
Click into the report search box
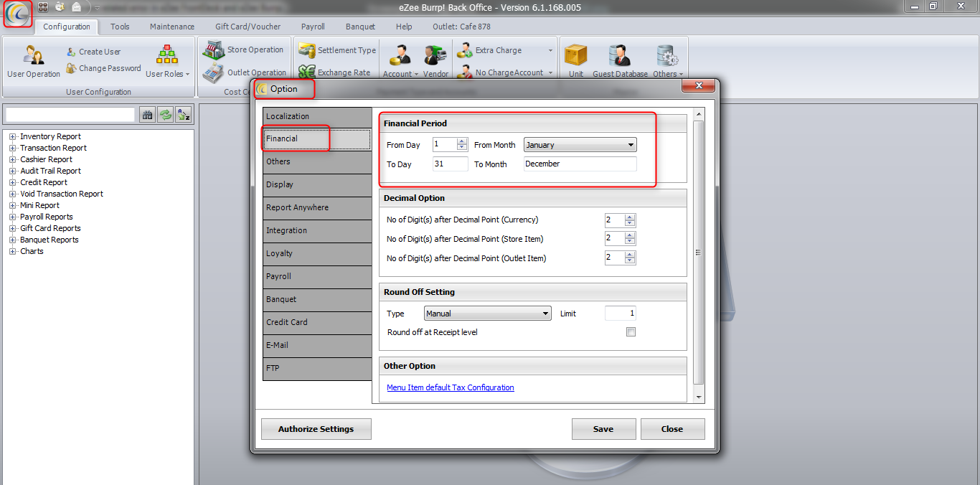click(70, 115)
